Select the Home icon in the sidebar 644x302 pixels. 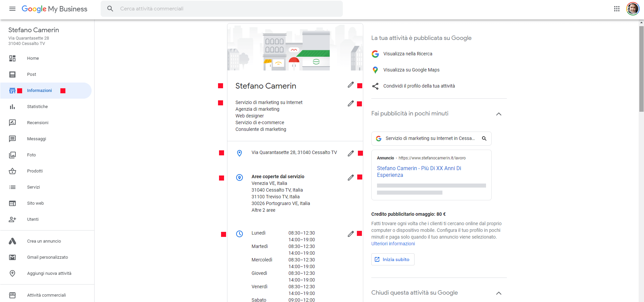12,58
